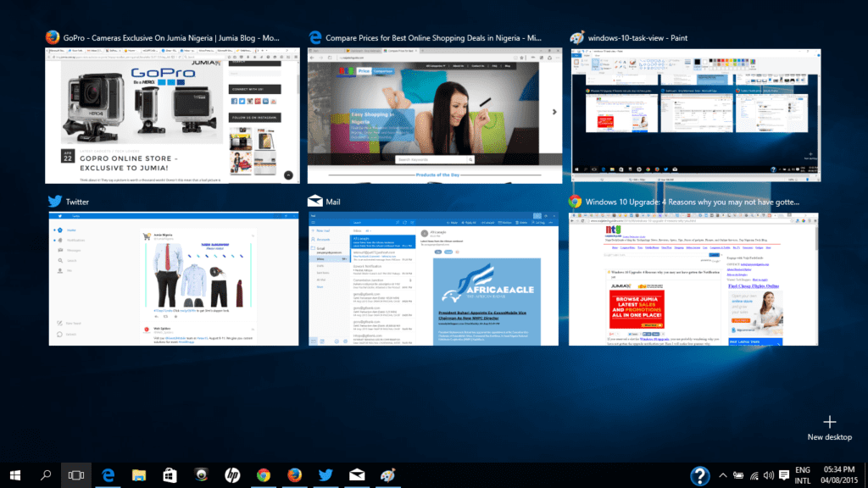The height and width of the screenshot is (488, 868).
Task: Open the battery status tray icon
Action: click(x=738, y=475)
